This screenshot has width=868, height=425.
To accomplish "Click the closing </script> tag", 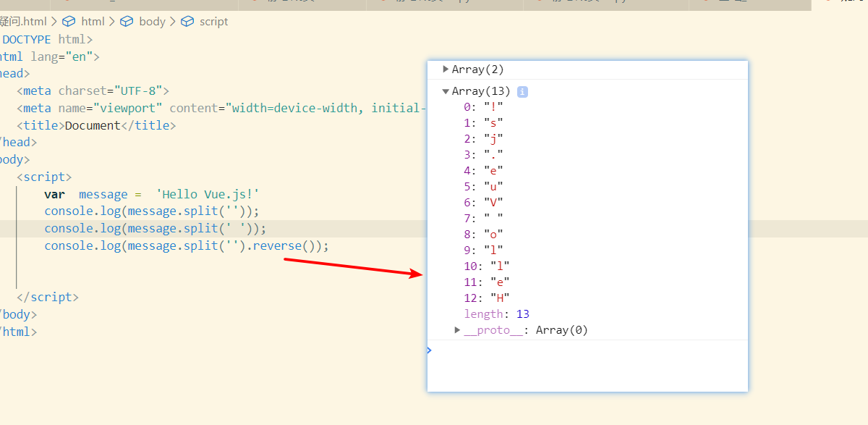I will pyautogui.click(x=48, y=297).
